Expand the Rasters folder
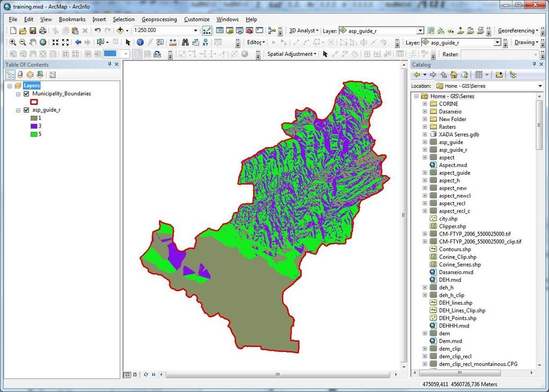The height and width of the screenshot is (392, 549). [x=425, y=126]
